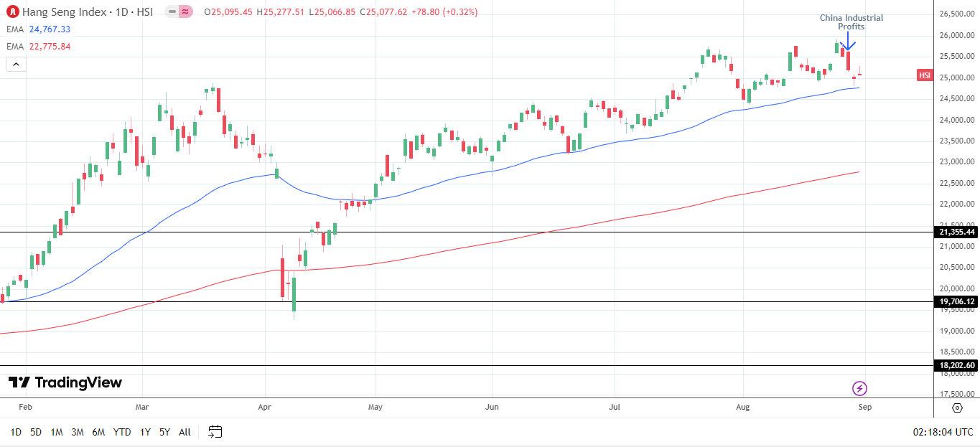Click the Aug label on time axis
The image size is (980, 447).
point(743,408)
